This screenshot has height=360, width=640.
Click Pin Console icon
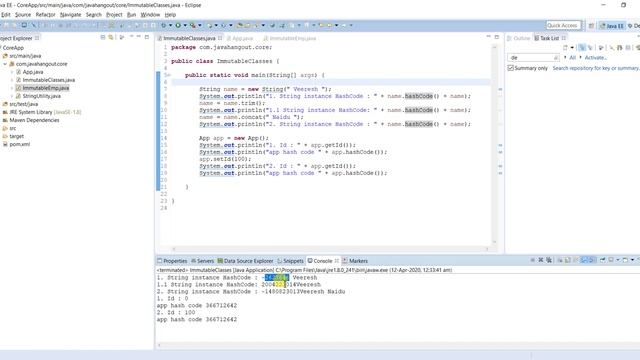602,260
